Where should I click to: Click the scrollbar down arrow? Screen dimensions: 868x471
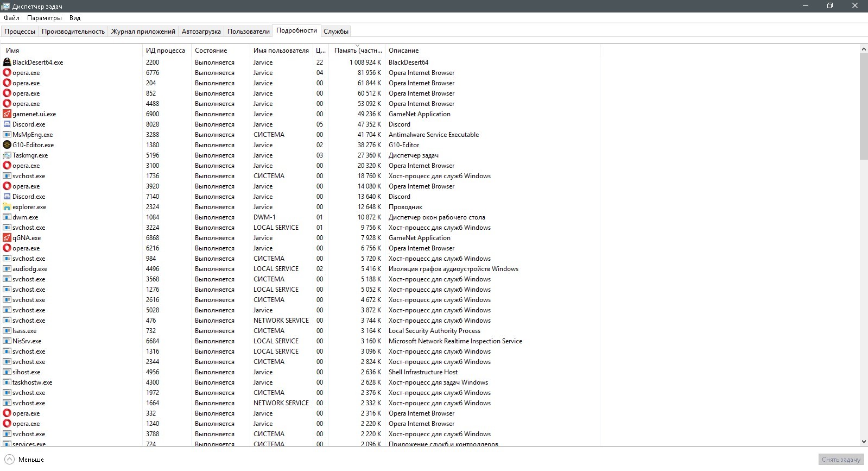(864, 442)
